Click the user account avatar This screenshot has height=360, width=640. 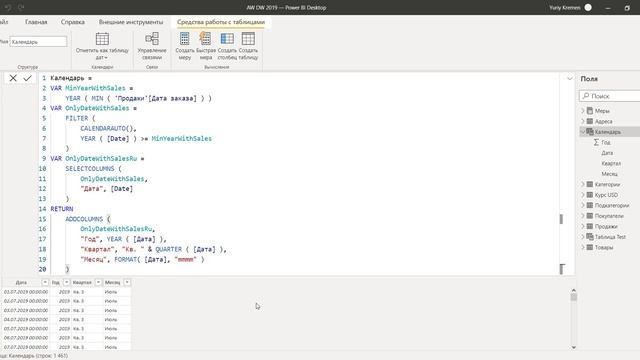coord(588,7)
